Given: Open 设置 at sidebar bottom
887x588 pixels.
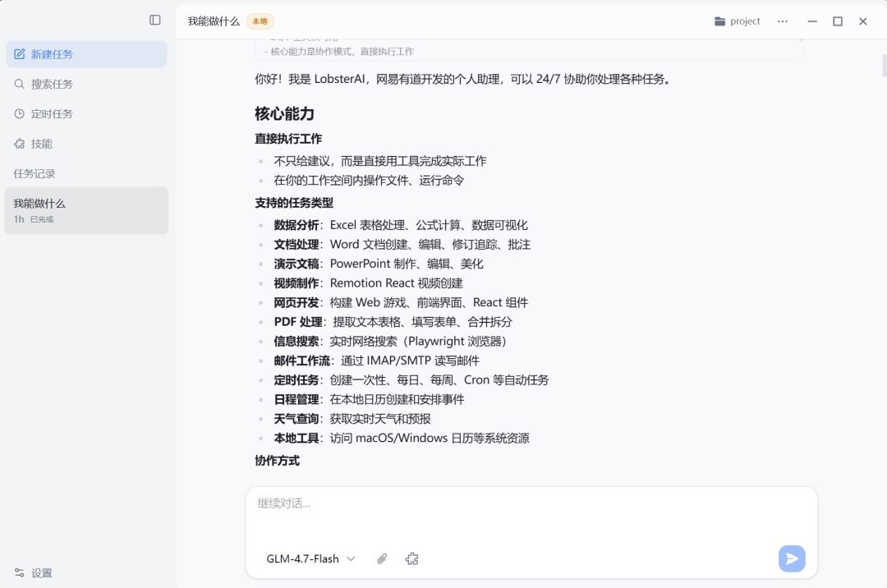Looking at the screenshot, I should tap(34, 572).
